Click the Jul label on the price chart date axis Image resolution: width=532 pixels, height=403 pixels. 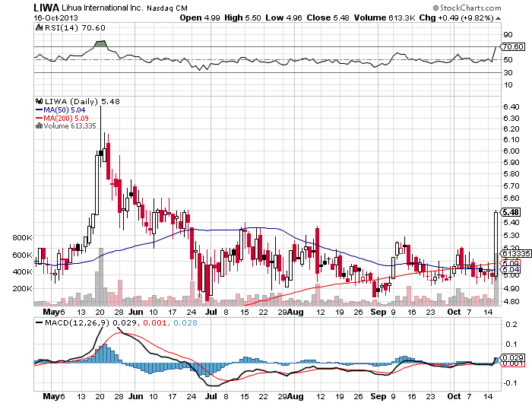211,312
